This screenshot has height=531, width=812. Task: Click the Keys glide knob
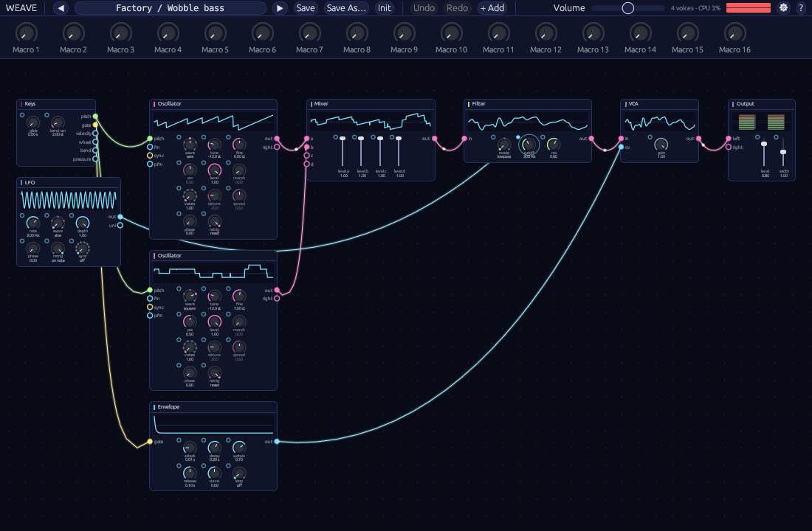[33, 122]
